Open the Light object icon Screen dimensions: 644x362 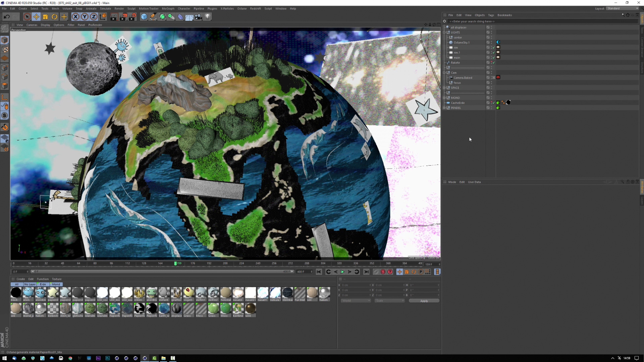pos(208,17)
